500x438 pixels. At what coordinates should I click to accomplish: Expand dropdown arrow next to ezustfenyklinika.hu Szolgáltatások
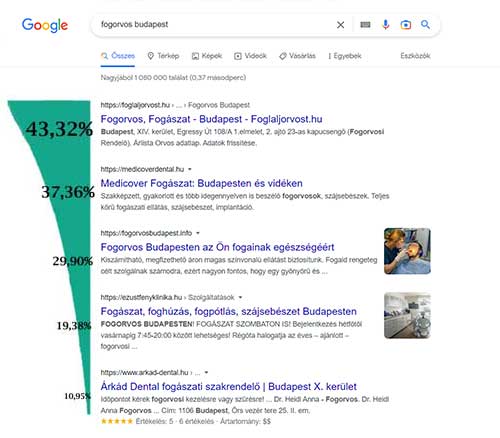tap(240, 297)
